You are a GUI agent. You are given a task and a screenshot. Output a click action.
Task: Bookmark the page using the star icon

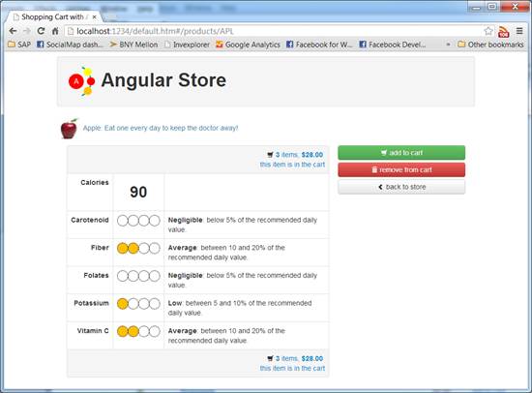pos(488,31)
